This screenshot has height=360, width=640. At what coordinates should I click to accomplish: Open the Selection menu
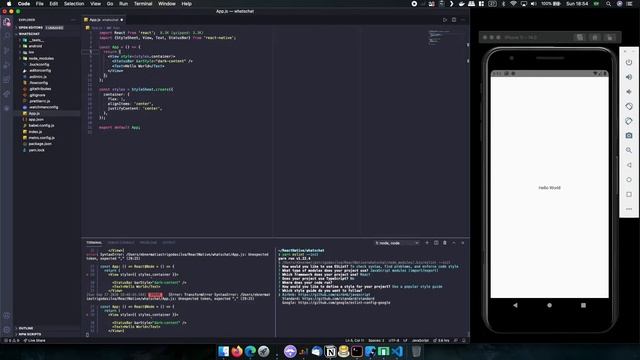[74, 4]
